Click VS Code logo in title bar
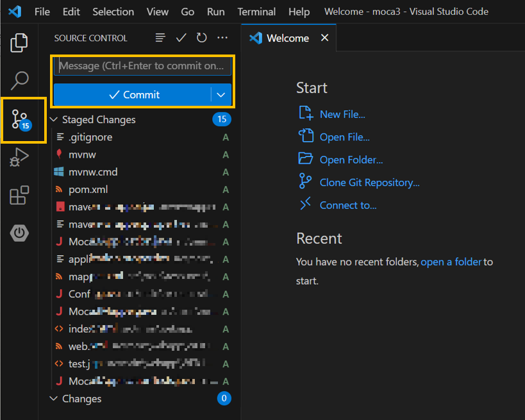Screen dimensions: 525x420 15,12
